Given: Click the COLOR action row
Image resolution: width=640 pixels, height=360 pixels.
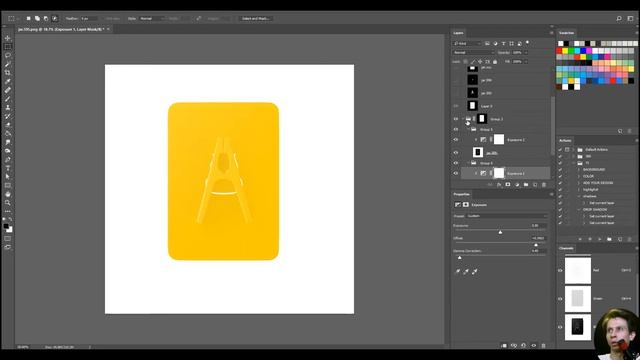Looking at the screenshot, I should click(x=588, y=176).
